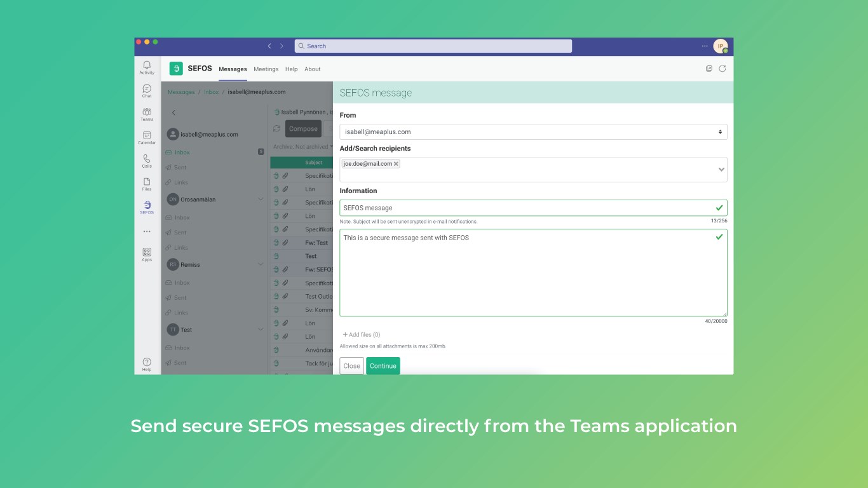
Task: Refresh the message list
Action: [276, 128]
